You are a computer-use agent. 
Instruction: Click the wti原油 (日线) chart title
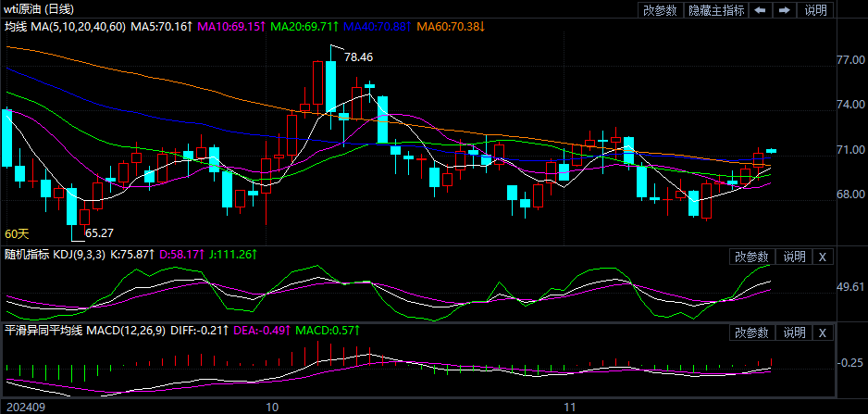40,8
